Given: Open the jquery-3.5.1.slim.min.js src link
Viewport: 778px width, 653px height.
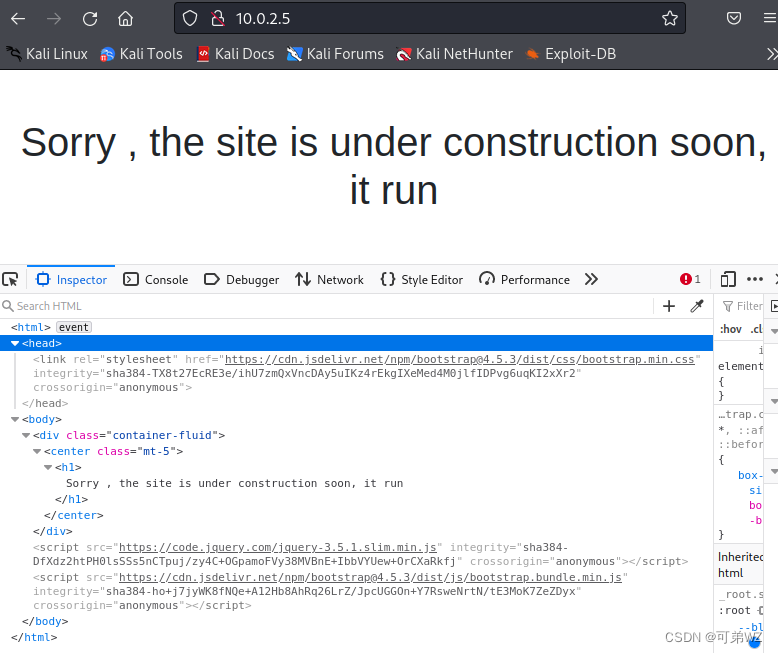Looking at the screenshot, I should [x=278, y=547].
